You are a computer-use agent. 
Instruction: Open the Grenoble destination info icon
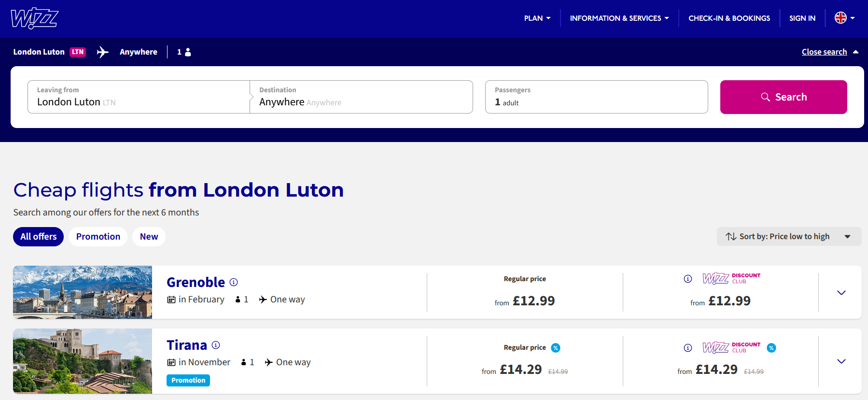click(x=234, y=282)
